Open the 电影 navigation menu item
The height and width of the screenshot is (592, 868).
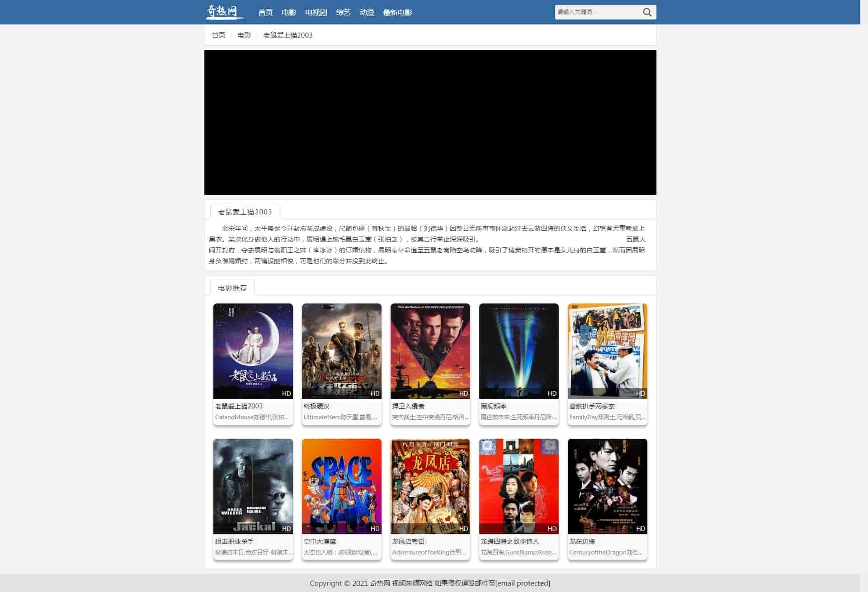289,13
